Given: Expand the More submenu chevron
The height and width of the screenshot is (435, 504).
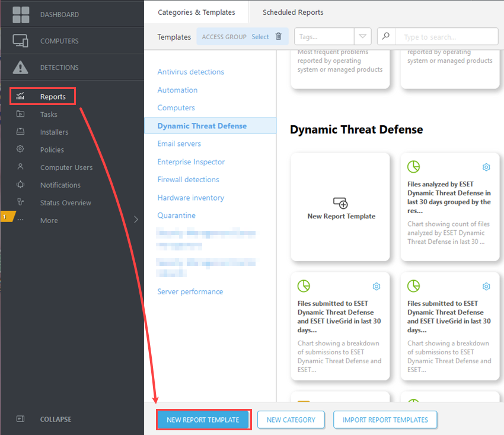Looking at the screenshot, I should [136, 220].
